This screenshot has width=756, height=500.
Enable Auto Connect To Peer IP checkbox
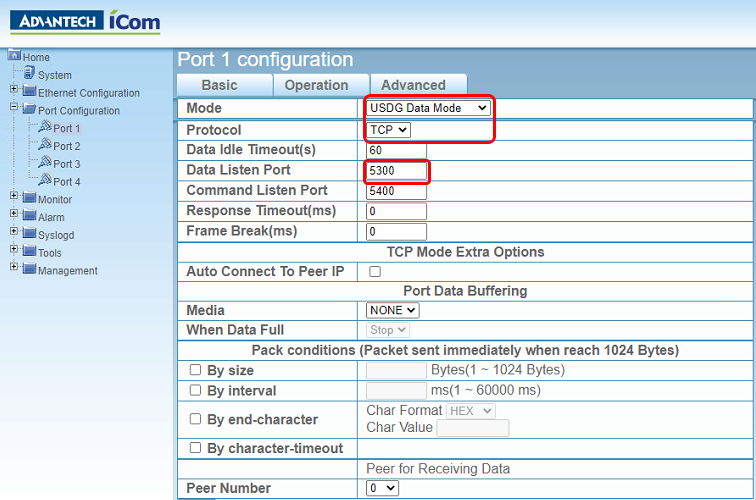pos(375,271)
